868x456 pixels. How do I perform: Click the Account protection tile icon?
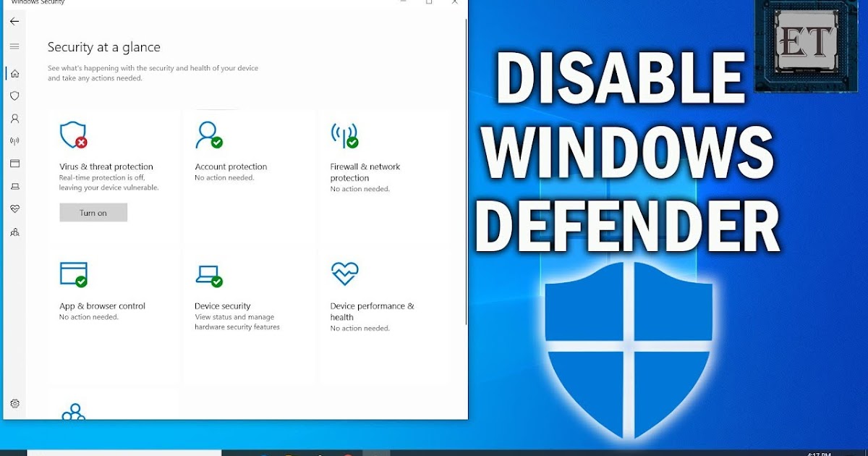(208, 135)
